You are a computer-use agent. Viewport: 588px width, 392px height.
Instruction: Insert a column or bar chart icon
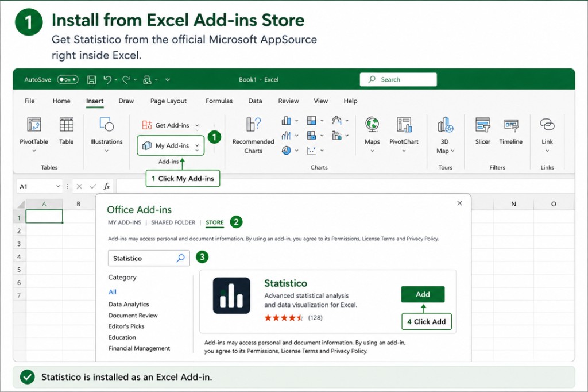coord(286,121)
